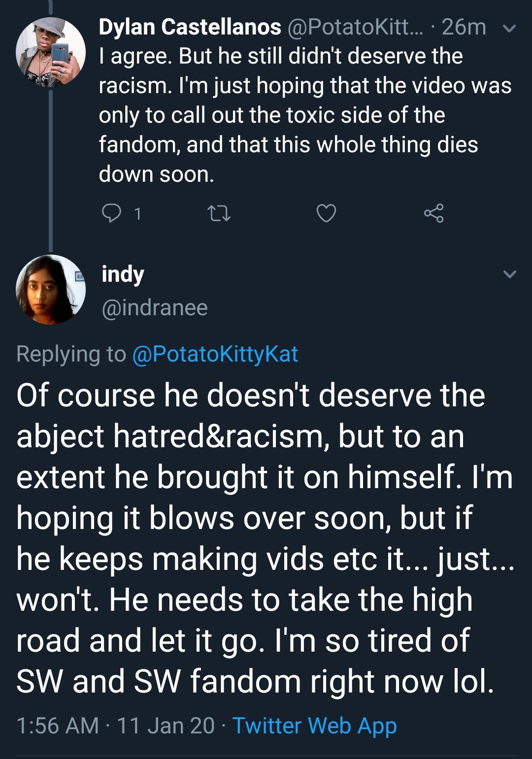The image size is (532, 759).
Task: Click the Twitter Web App source link
Action: [x=314, y=726]
